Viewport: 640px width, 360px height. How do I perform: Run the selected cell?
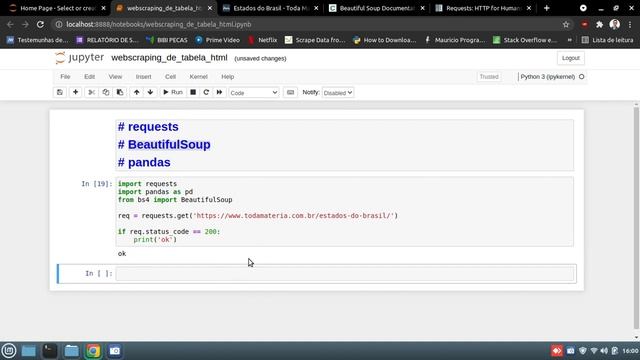click(173, 93)
